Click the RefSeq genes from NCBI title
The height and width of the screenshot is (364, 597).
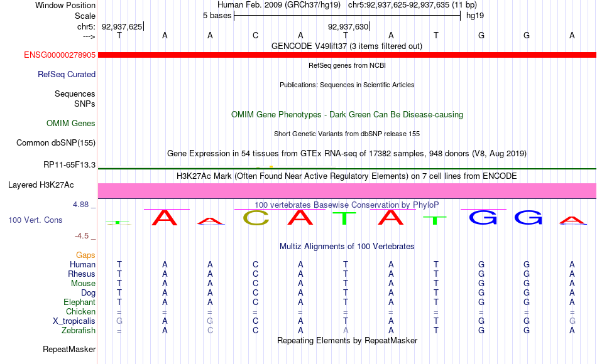pyautogui.click(x=347, y=65)
